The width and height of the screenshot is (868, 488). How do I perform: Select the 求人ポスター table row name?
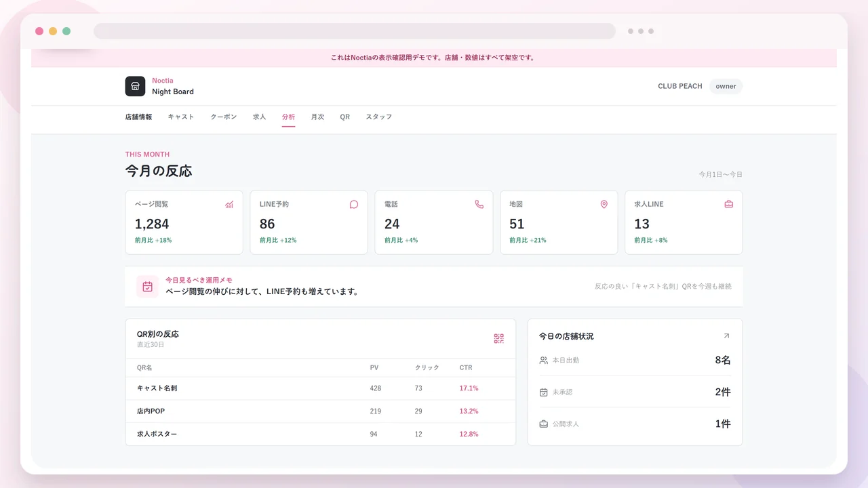click(x=157, y=434)
